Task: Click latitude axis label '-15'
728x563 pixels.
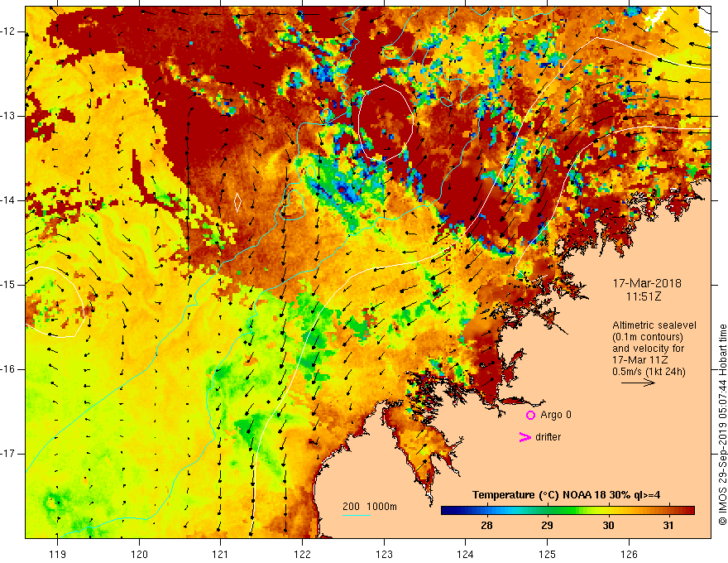Action: (x=8, y=285)
